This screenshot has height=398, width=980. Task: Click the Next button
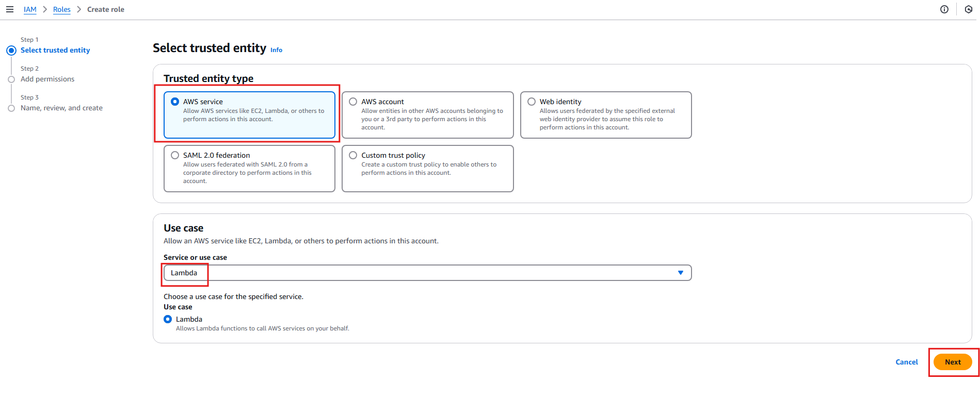(953, 362)
